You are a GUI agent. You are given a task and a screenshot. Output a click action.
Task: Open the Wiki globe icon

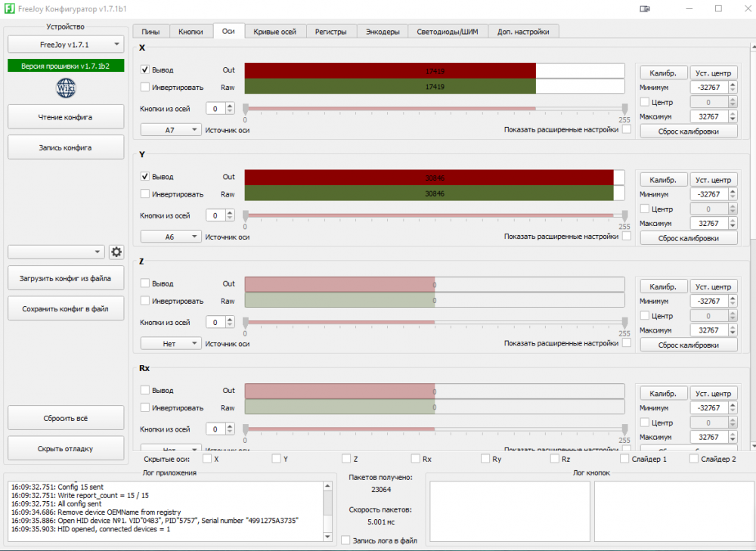point(66,88)
